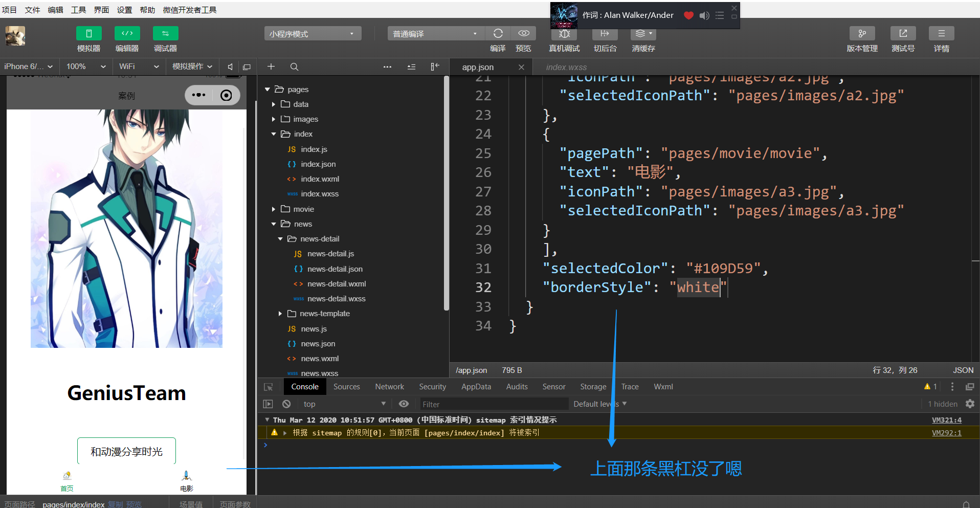Open the test account icon

pos(903,34)
